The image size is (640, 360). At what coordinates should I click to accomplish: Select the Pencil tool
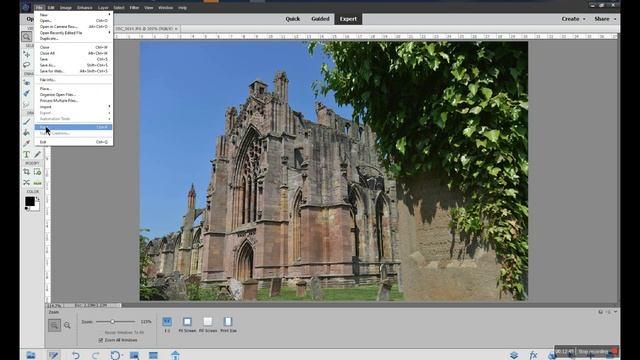click(x=38, y=154)
